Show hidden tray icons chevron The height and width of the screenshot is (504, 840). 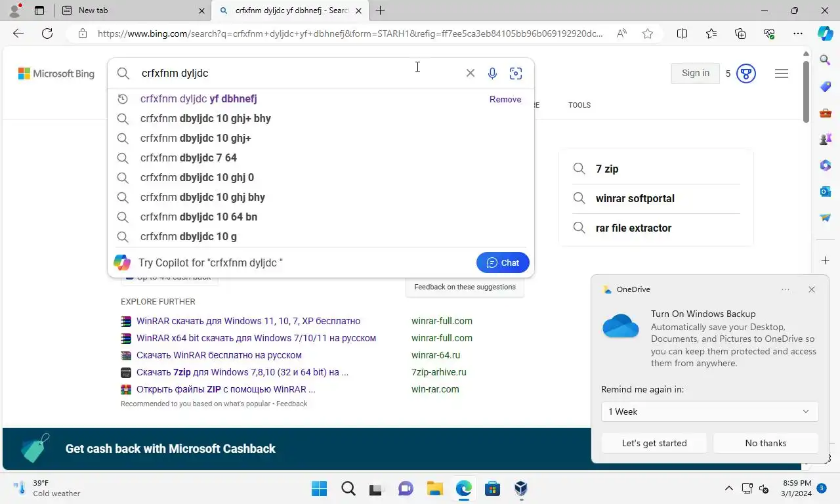(x=728, y=488)
